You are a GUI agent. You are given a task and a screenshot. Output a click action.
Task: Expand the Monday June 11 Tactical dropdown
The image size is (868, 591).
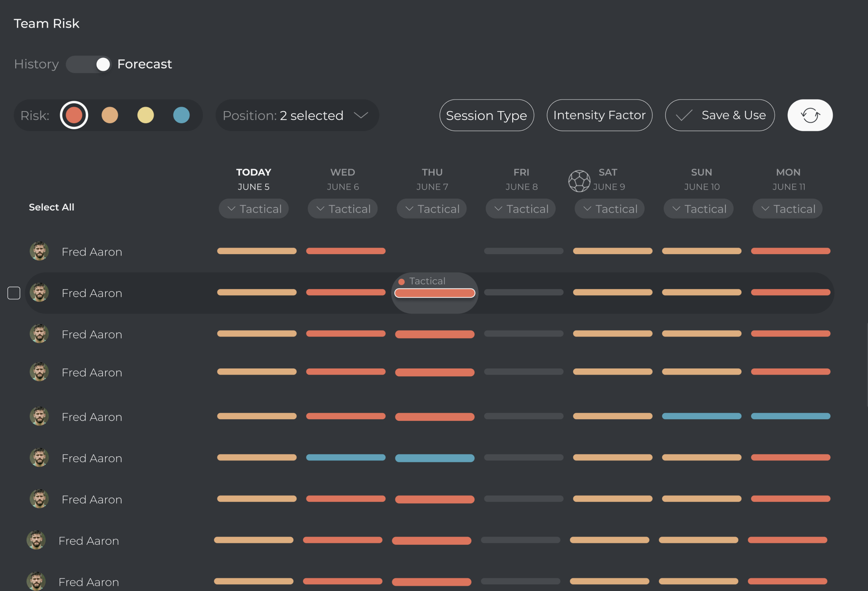coord(787,209)
